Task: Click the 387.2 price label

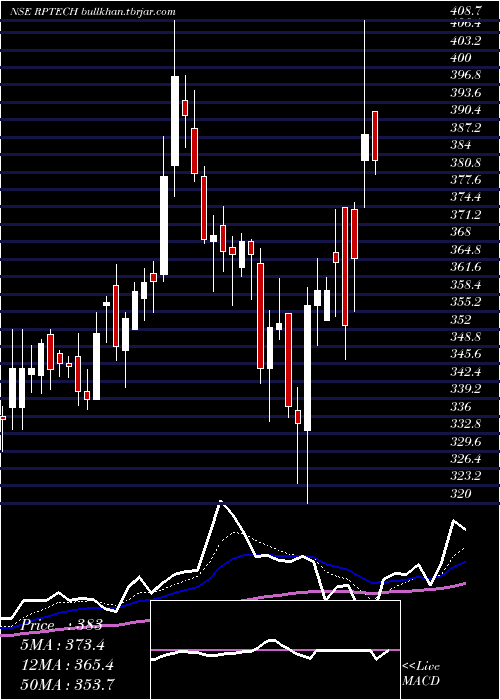Action: tap(466, 128)
